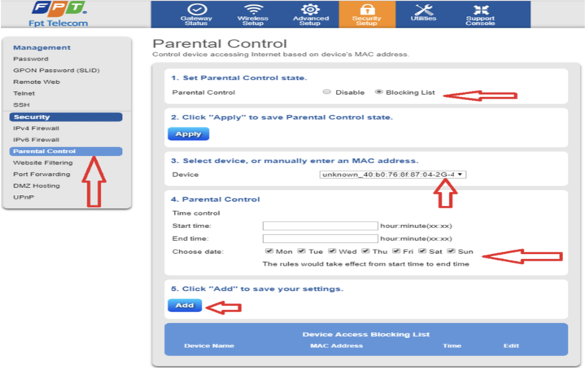Open Security Setup padlock icon
588x368 pixels.
pyautogui.click(x=367, y=9)
